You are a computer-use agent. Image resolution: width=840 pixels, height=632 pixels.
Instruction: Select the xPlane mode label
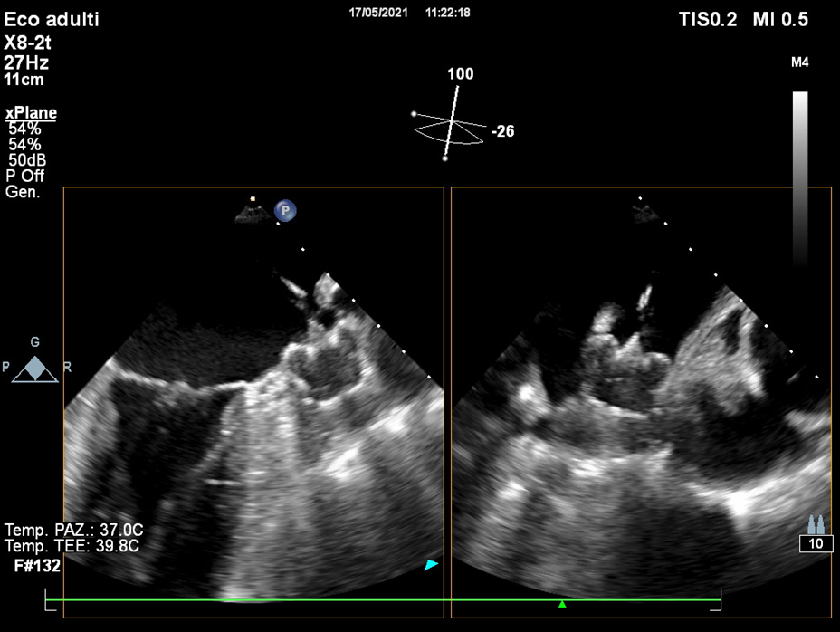[31, 113]
